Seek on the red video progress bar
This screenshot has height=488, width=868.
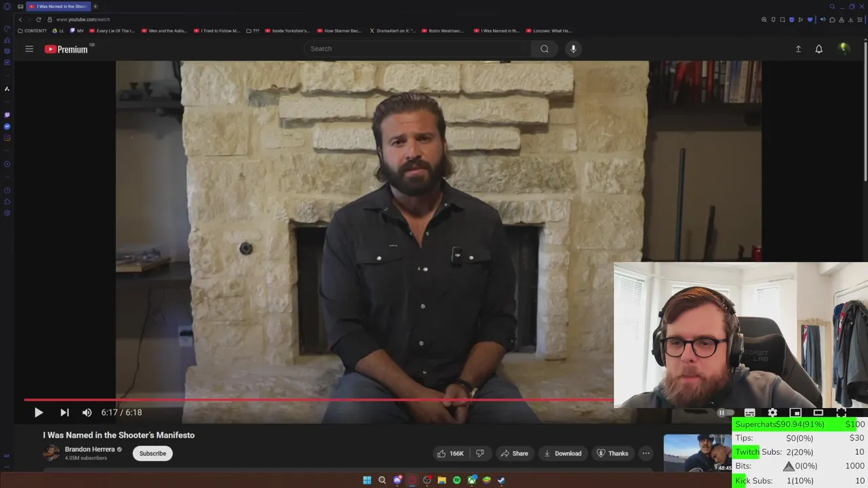[319, 400]
